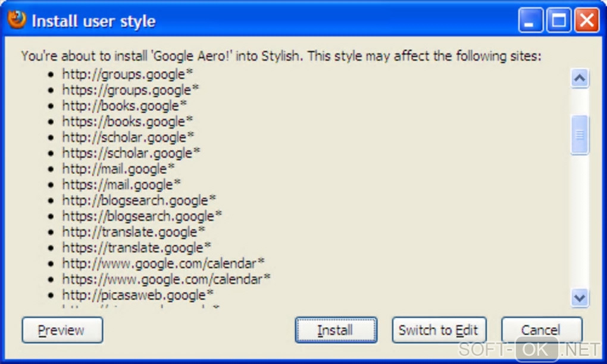Image resolution: width=607 pixels, height=364 pixels.
Task: Maximize the Install user style dialog
Action: 559,21
